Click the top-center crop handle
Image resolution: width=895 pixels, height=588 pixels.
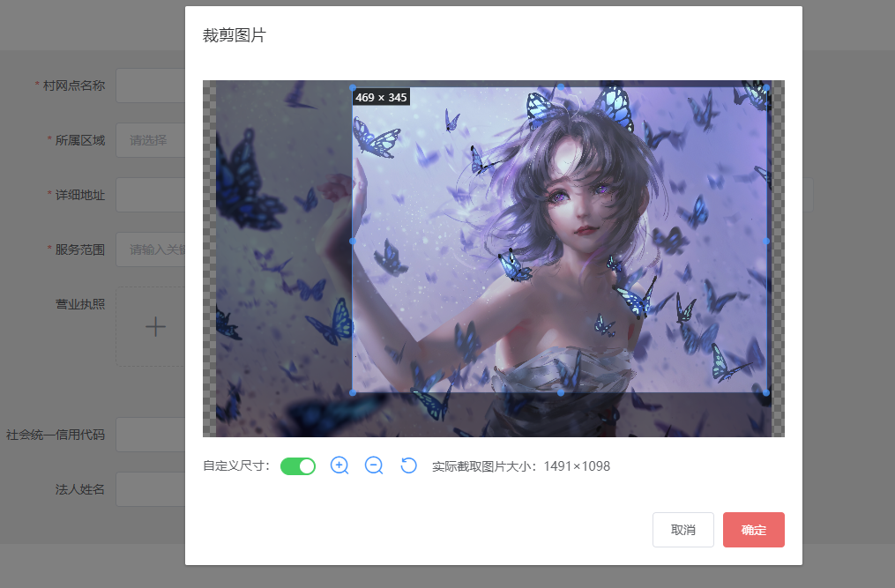coord(561,87)
